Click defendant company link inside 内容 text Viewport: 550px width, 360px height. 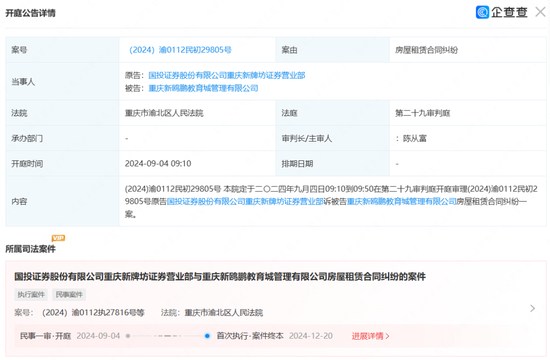pyautogui.click(x=401, y=201)
